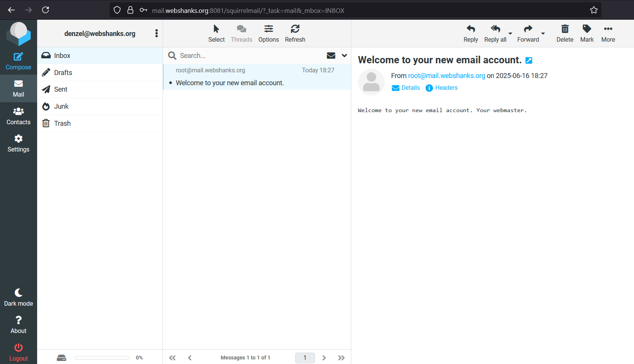The height and width of the screenshot is (364, 634).
Task: Expand the Reply all dropdown arrow
Action: 510,34
